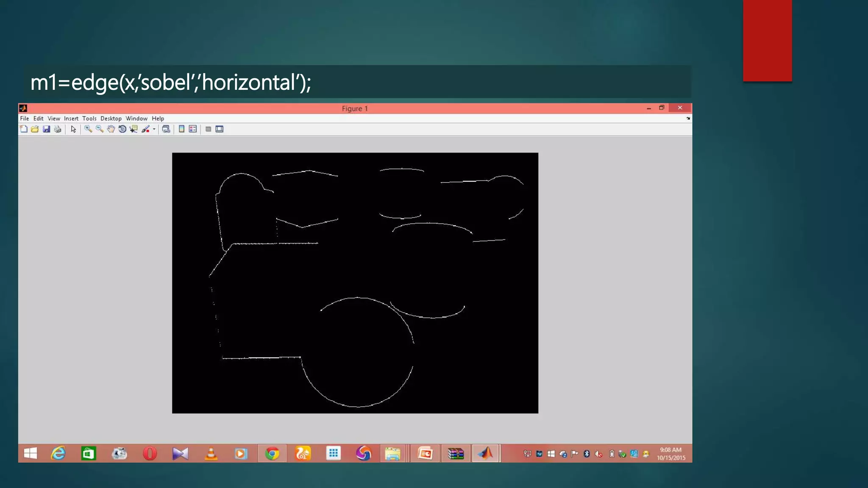Open Chrome from the taskbar

pyautogui.click(x=272, y=454)
